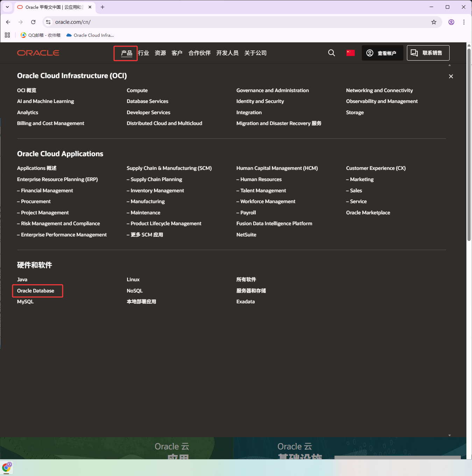Open Fusion Data Intelligence Platform
This screenshot has height=476, width=472.
pos(274,223)
